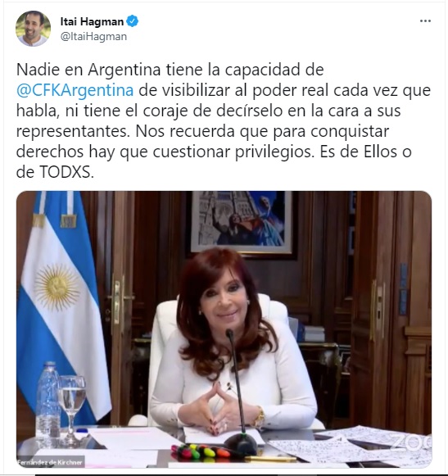Click the word TODXS in the tweet
This screenshot has height=476, width=448.
[66, 173]
